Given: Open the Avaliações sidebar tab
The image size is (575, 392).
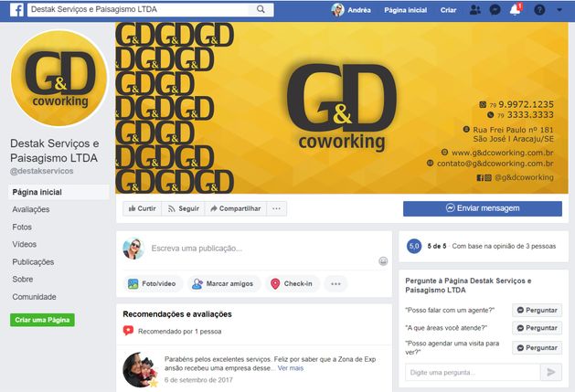Looking at the screenshot, I should (x=31, y=209).
